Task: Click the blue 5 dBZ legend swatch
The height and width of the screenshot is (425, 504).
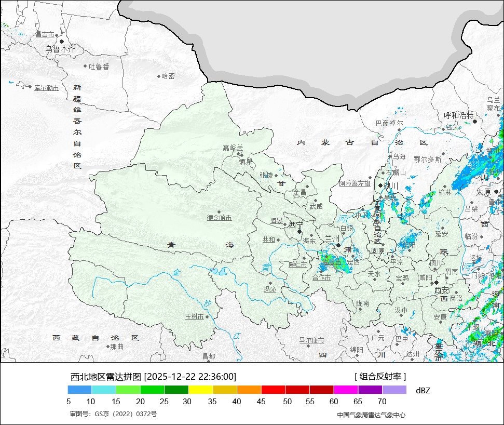Action: tap(80, 390)
